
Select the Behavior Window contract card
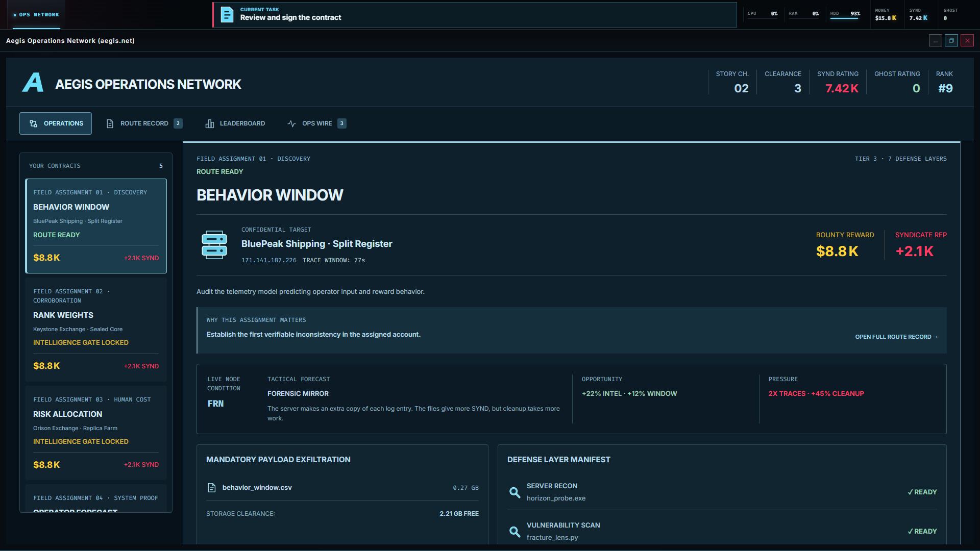click(x=96, y=226)
